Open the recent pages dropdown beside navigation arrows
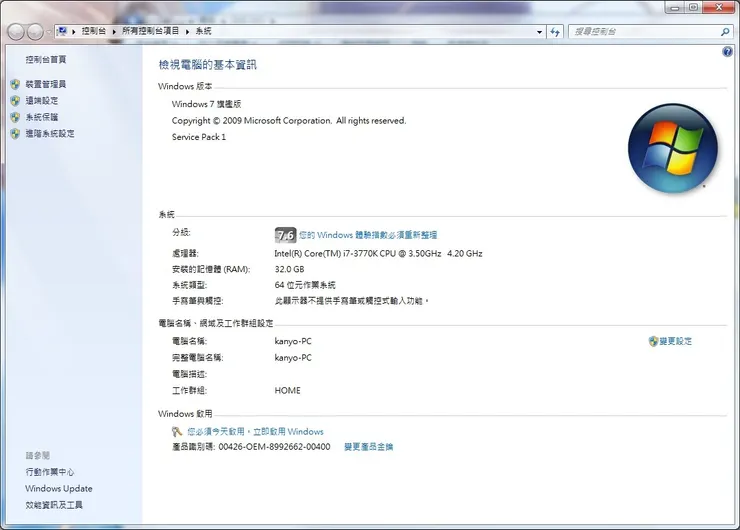Image resolution: width=740 pixels, height=530 pixels. tap(49, 32)
